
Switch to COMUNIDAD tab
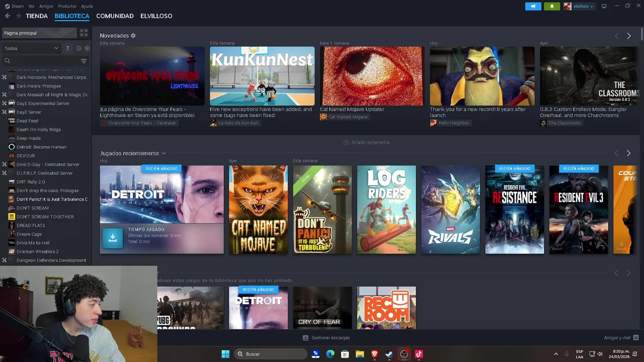[x=115, y=16]
